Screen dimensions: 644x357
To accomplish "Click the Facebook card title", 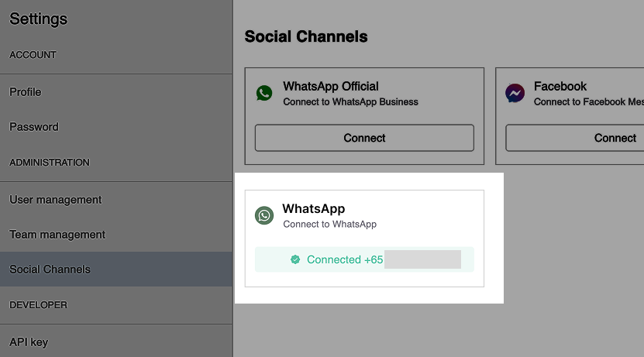I will click(560, 86).
